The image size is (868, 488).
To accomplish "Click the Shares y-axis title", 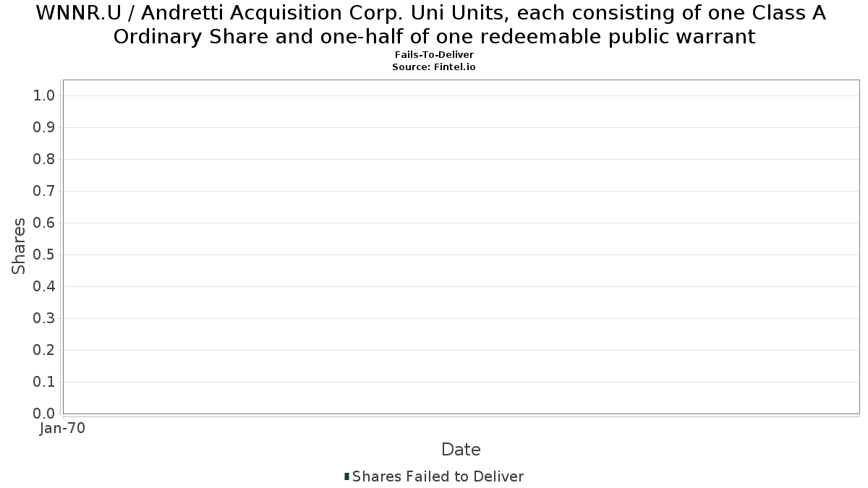I will coord(19,247).
